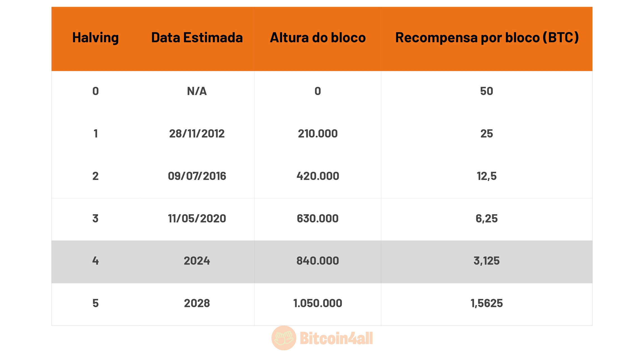Select the 420.000 block height cell
The height and width of the screenshot is (362, 644).
click(318, 176)
